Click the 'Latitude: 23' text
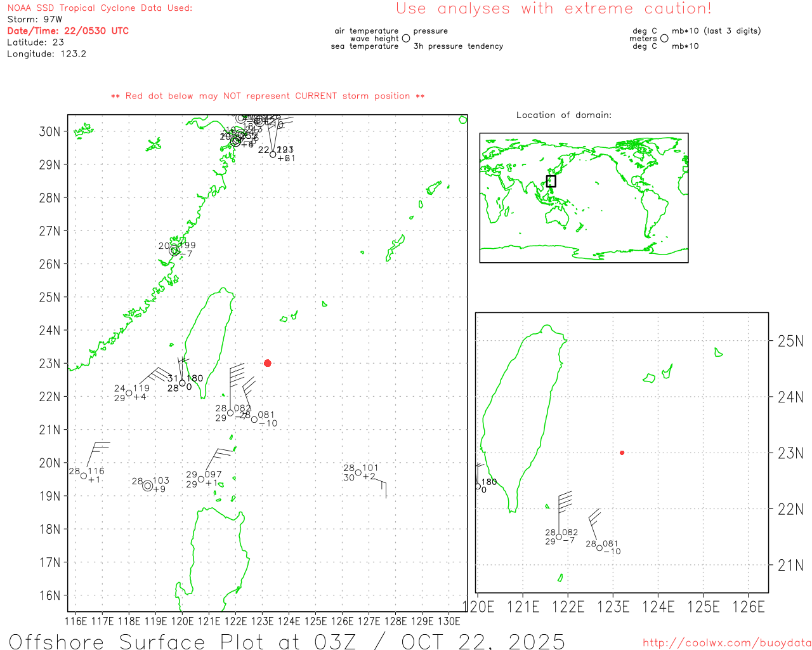The width and height of the screenshot is (812, 650). [x=36, y=42]
